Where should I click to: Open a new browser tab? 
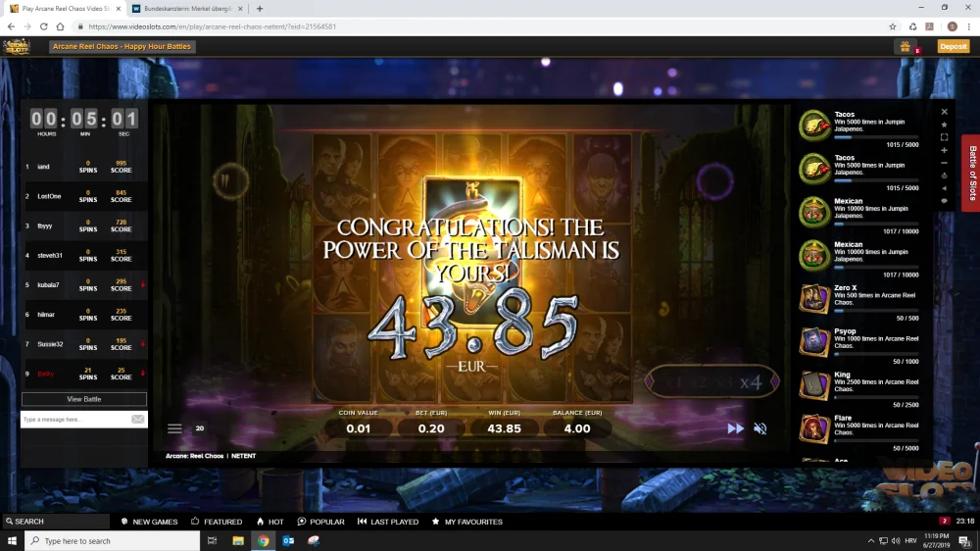coord(260,9)
